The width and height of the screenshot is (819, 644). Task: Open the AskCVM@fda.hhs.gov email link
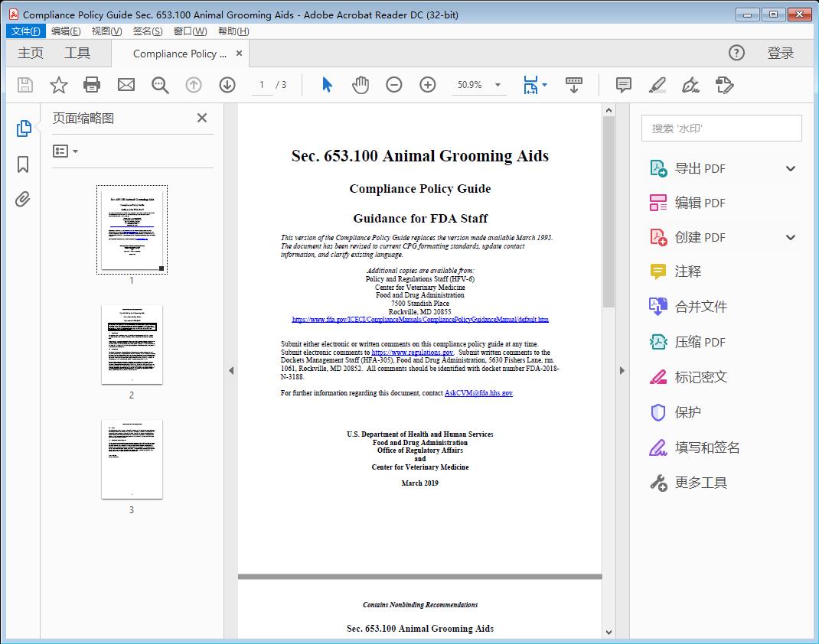478,393
